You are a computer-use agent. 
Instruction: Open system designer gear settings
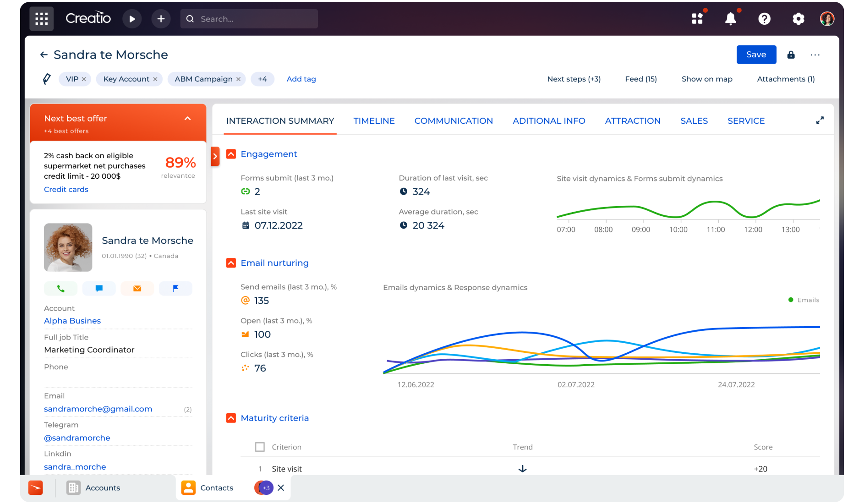point(798,19)
